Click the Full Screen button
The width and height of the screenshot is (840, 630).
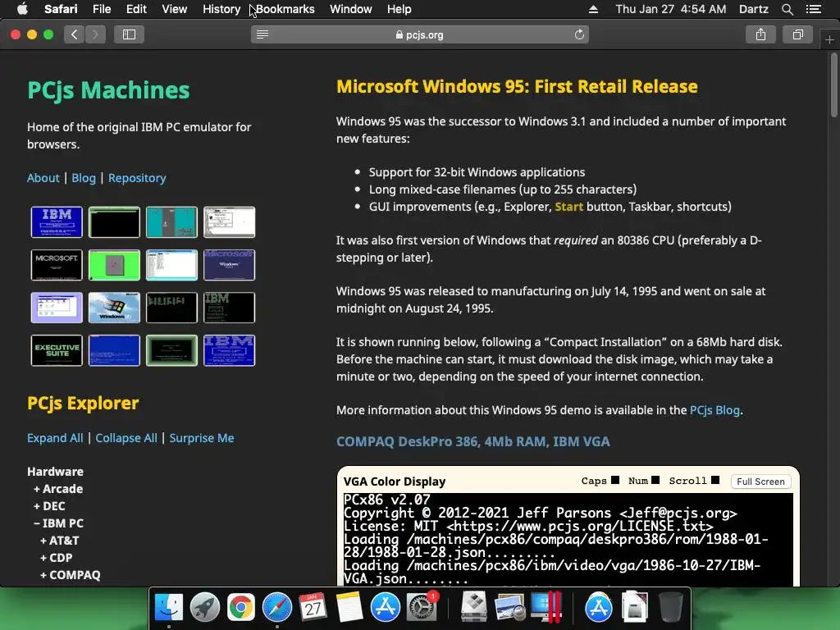760,481
